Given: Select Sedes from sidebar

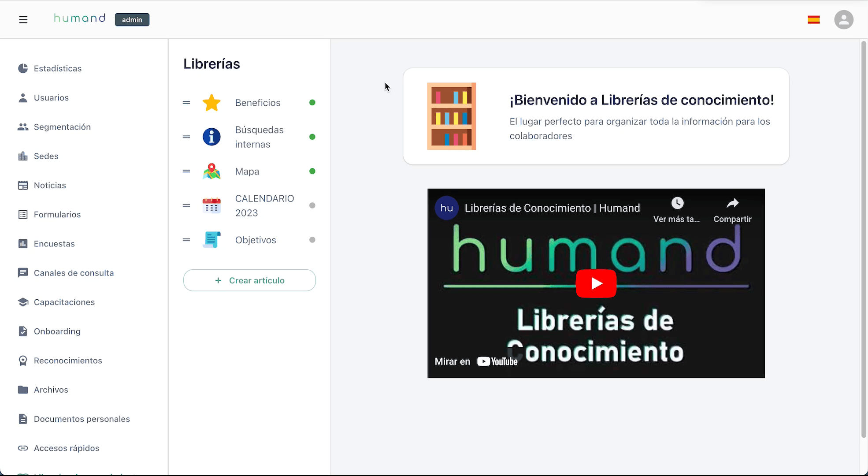Looking at the screenshot, I should [46, 156].
